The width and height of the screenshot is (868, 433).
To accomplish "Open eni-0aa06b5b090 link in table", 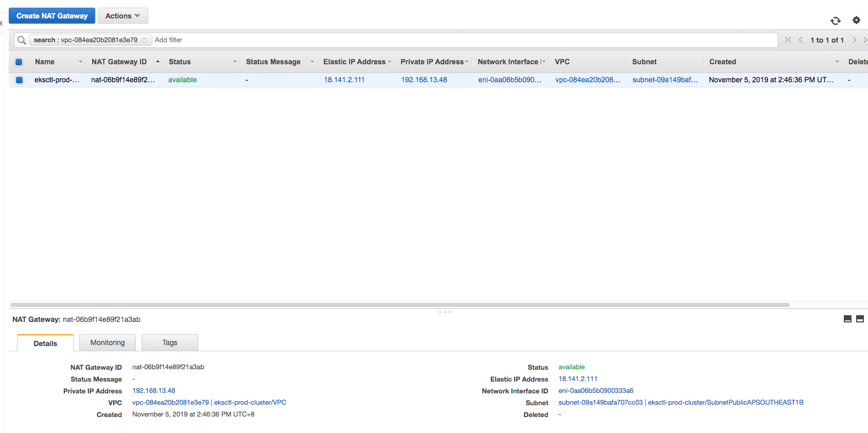I will click(510, 80).
